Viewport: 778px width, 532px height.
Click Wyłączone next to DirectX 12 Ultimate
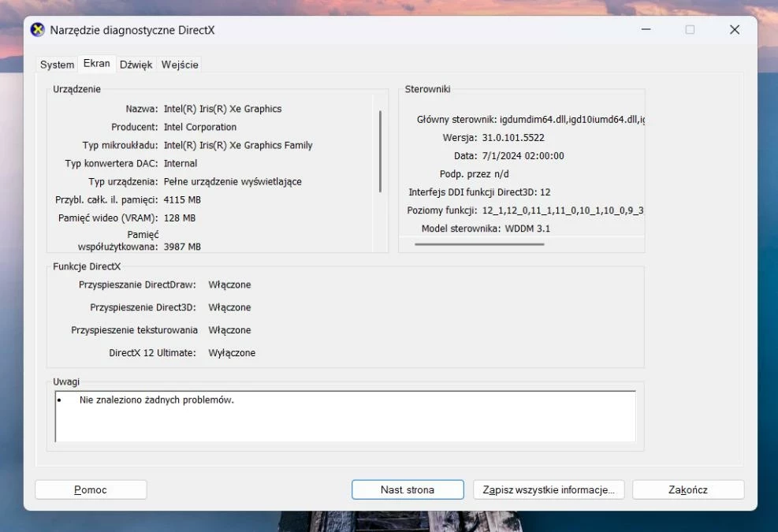(x=232, y=353)
